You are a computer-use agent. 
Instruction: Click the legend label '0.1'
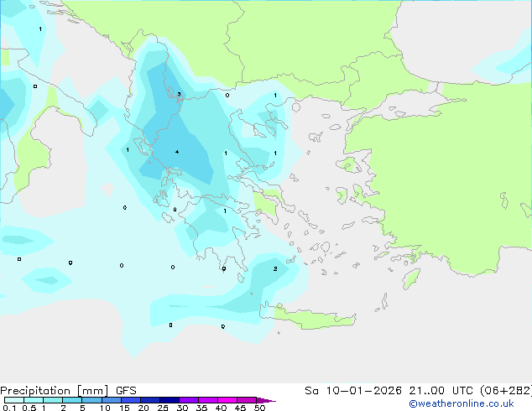tap(9, 408)
